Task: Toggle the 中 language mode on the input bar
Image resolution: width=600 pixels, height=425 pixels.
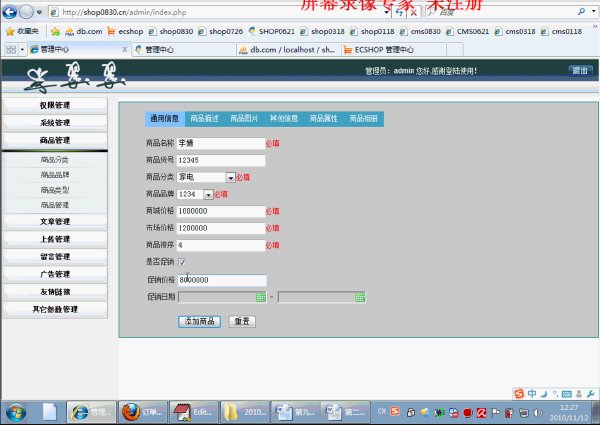Action: click(532, 394)
